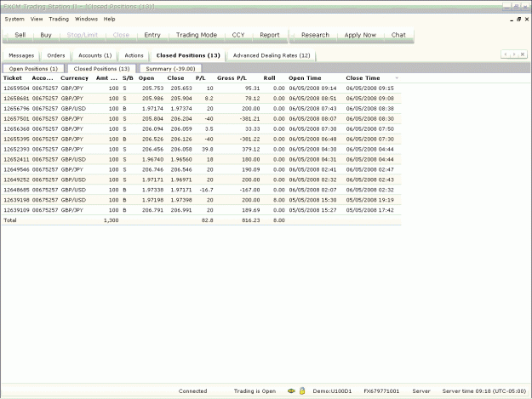532x399 pixels.
Task: Click Server time 09:18 in status bar
Action: point(484,391)
